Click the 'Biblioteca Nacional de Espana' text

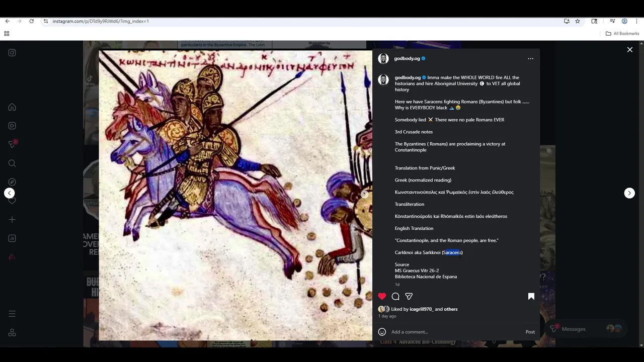pyautogui.click(x=426, y=277)
